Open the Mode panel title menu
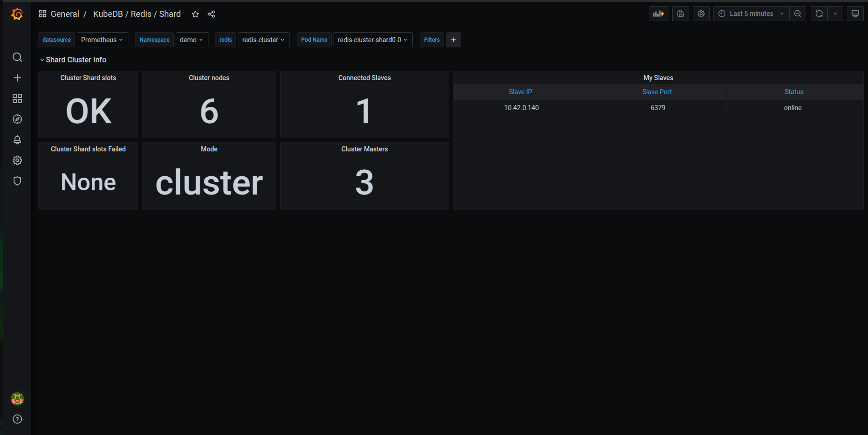Image resolution: width=868 pixels, height=435 pixels. [x=209, y=149]
